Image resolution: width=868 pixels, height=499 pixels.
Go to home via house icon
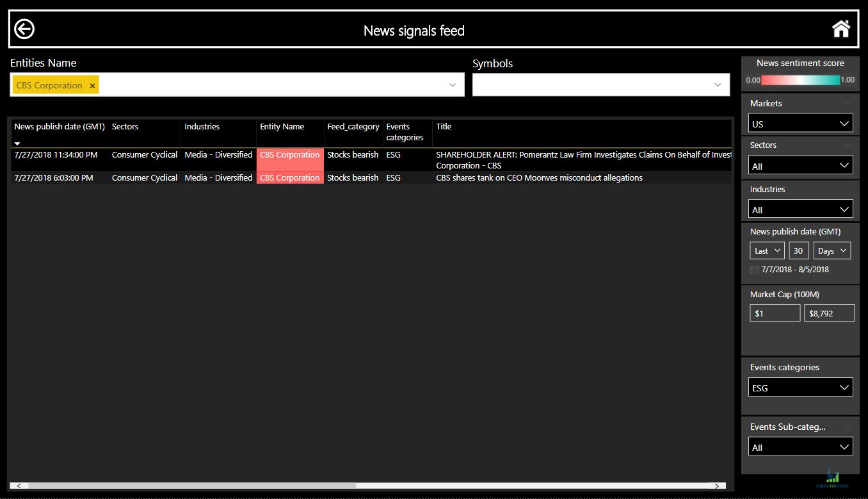coord(840,29)
